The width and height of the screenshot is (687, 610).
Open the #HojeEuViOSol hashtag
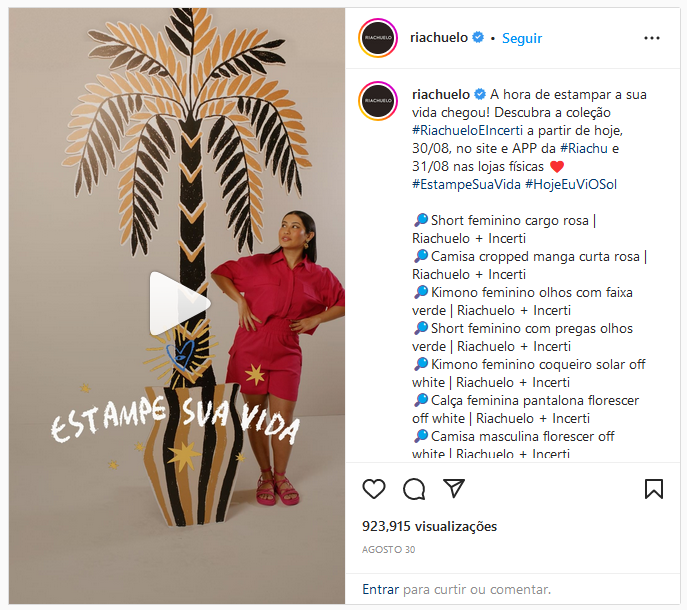click(x=571, y=184)
